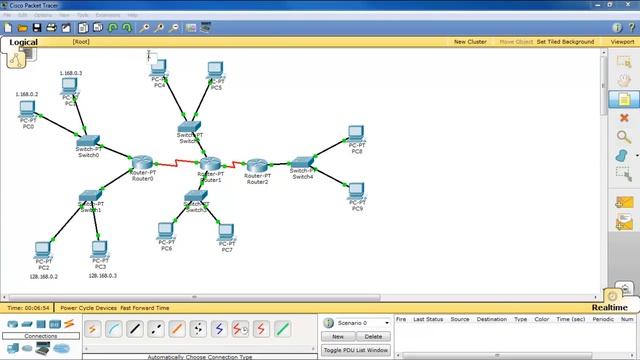The width and height of the screenshot is (640, 360).
Task: Pick the green Octal cable
Action: (282, 329)
